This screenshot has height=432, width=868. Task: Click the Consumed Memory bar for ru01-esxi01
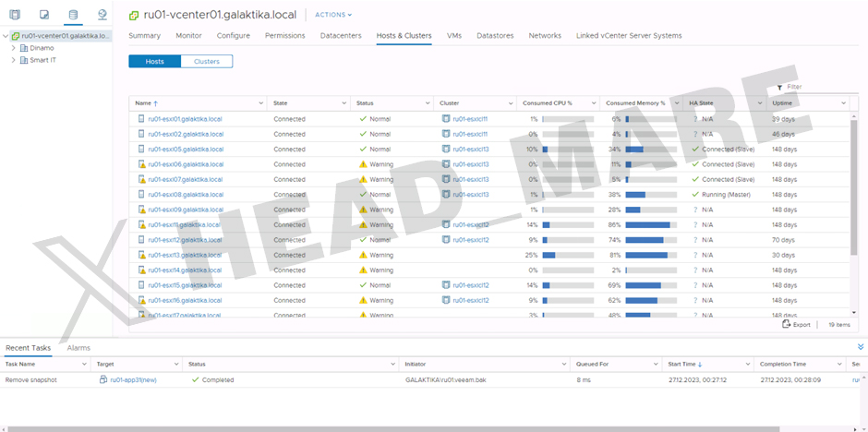coord(647,119)
